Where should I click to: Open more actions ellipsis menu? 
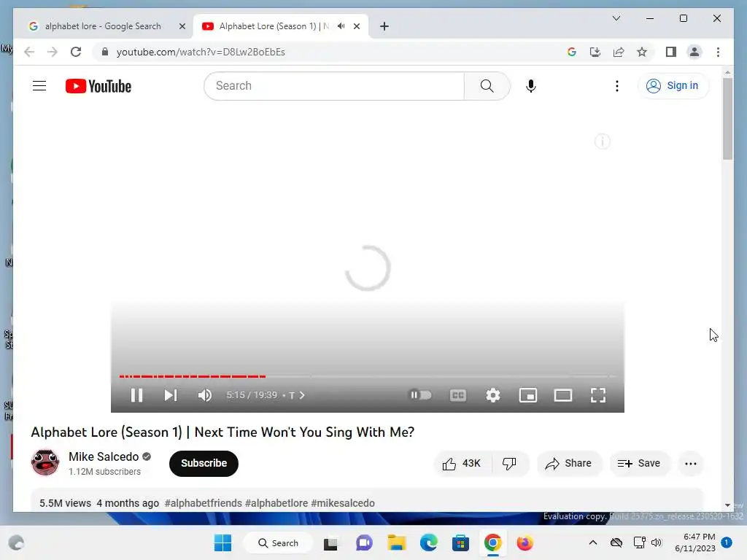tap(691, 463)
